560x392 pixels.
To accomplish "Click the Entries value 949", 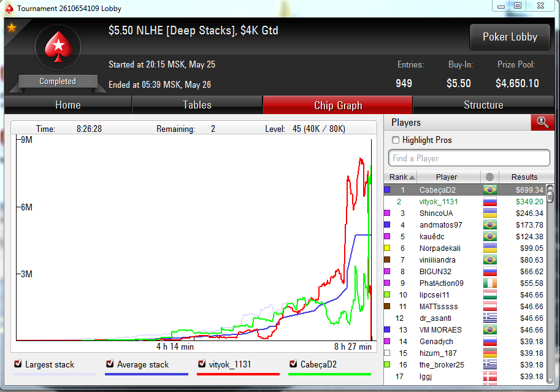I will pyautogui.click(x=404, y=83).
